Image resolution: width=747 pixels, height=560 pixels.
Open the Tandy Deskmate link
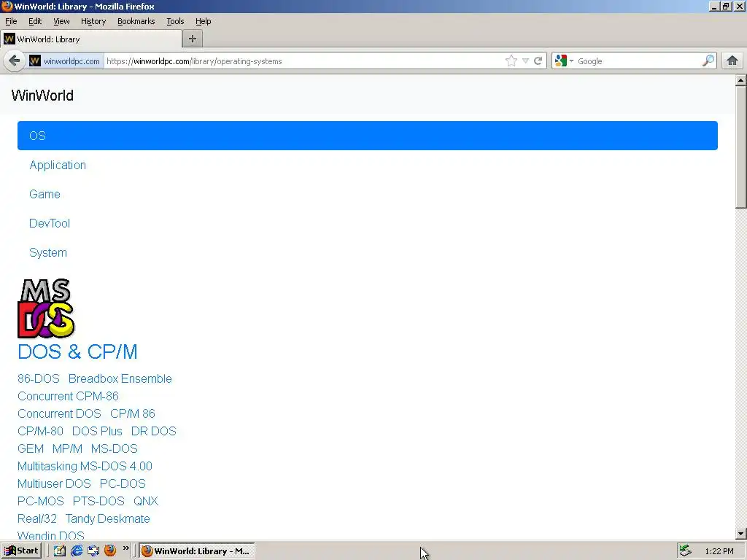[x=108, y=518]
